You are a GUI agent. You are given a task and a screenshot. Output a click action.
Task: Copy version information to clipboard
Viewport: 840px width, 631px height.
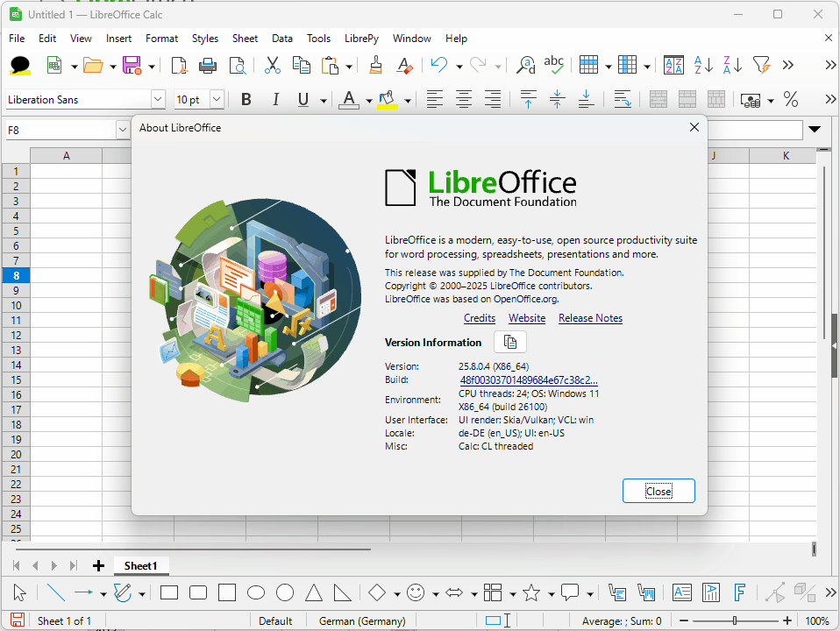[510, 342]
